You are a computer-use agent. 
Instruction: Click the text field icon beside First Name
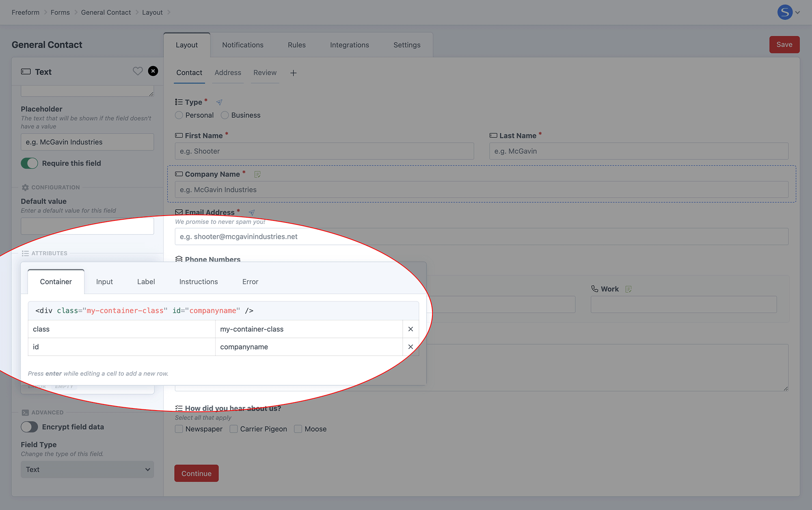click(178, 135)
